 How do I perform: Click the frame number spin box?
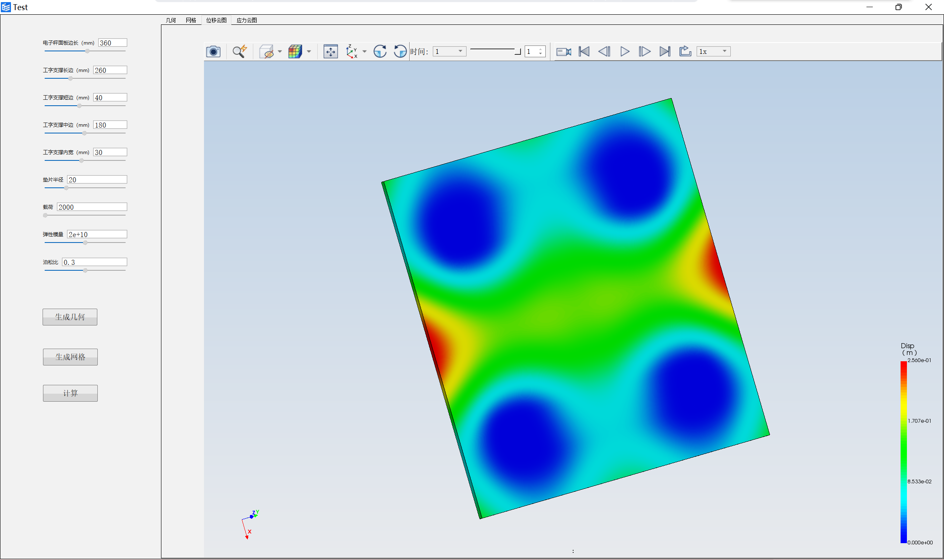point(535,51)
